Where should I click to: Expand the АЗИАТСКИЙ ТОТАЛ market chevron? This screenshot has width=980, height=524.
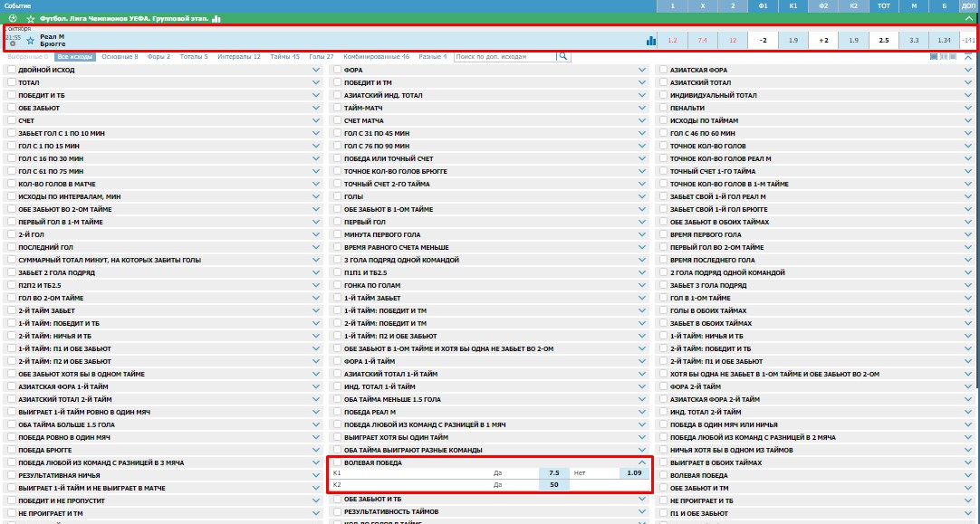[968, 82]
